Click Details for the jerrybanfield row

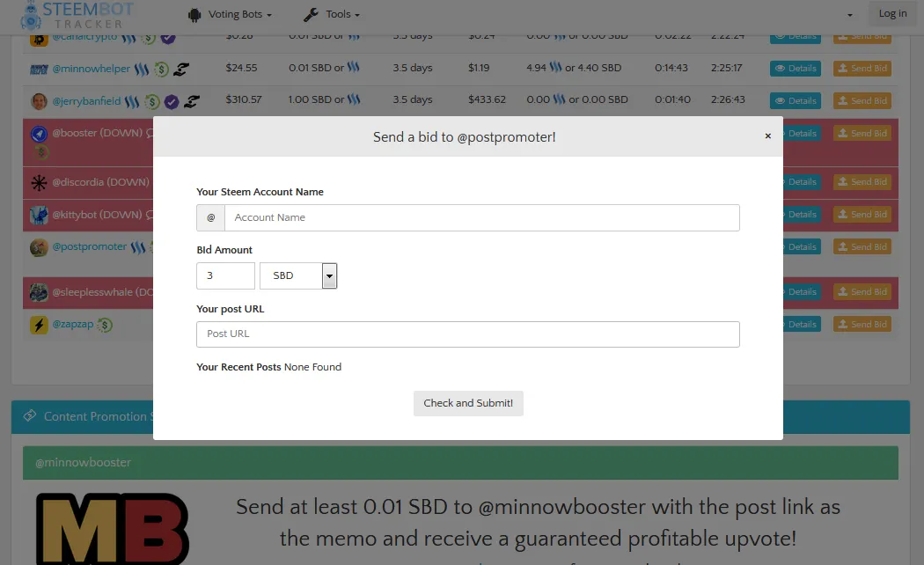[x=796, y=100]
